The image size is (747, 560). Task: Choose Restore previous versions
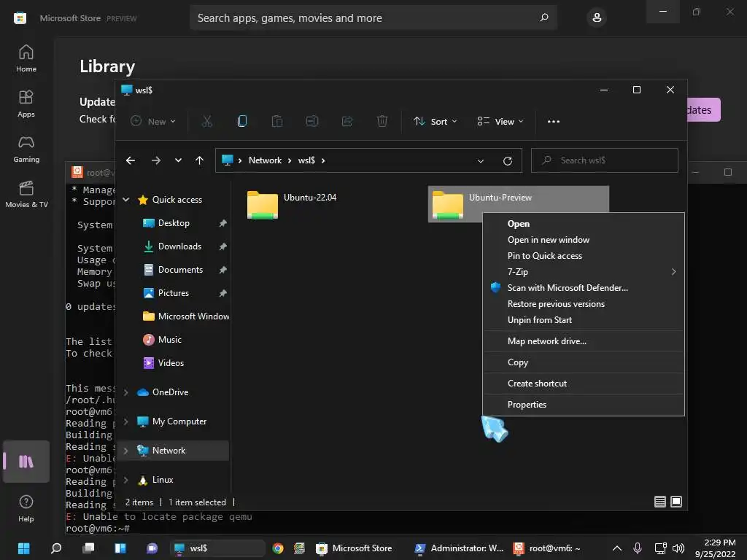[584, 304]
